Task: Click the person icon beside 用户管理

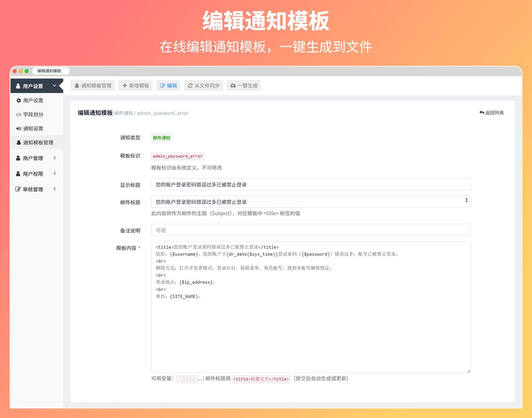Action: 18,158
